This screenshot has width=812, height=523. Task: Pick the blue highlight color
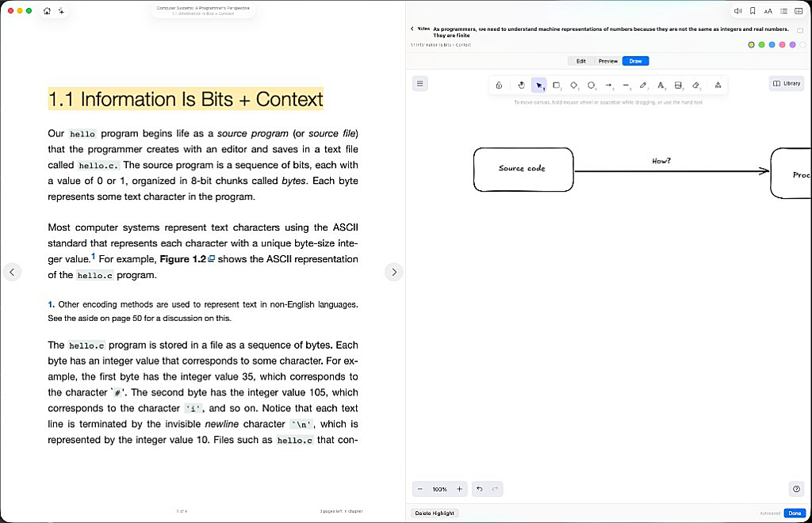tap(772, 45)
